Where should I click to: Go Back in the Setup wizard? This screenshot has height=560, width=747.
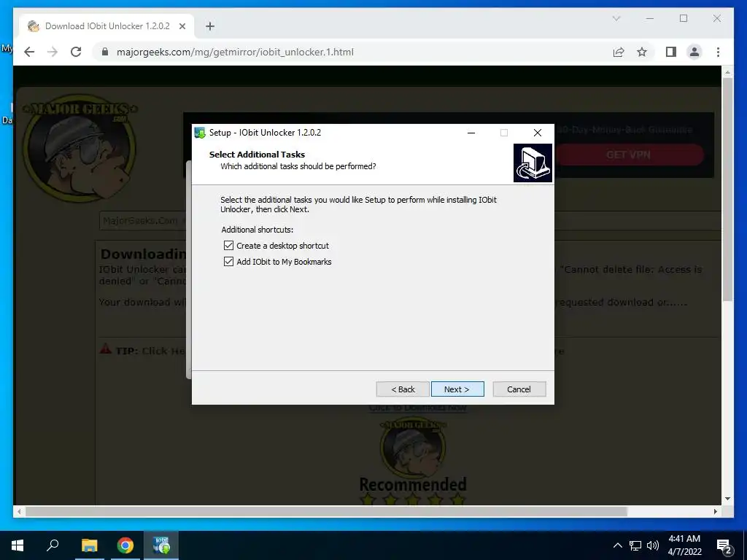pos(403,389)
